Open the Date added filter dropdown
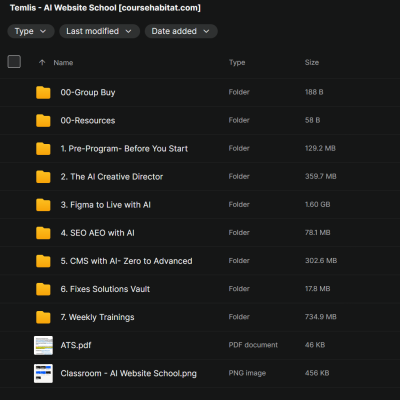This screenshot has height=400, width=400. [x=181, y=31]
